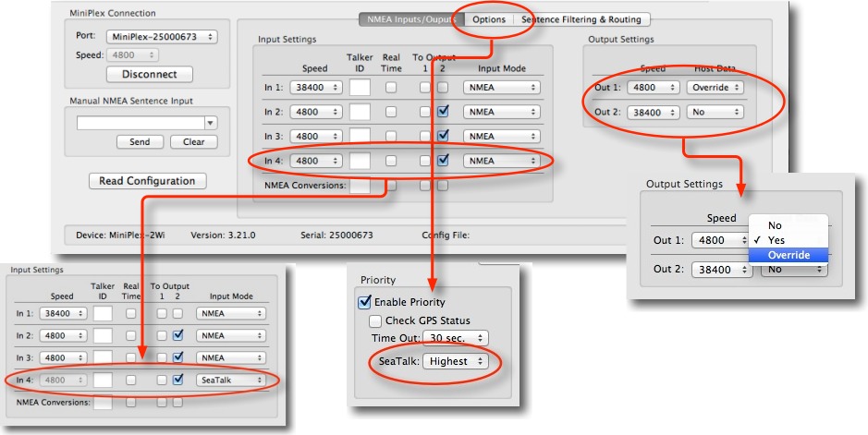Open In 3 Speed dropdown in main window
This screenshot has width=868, height=435.
[x=316, y=136]
